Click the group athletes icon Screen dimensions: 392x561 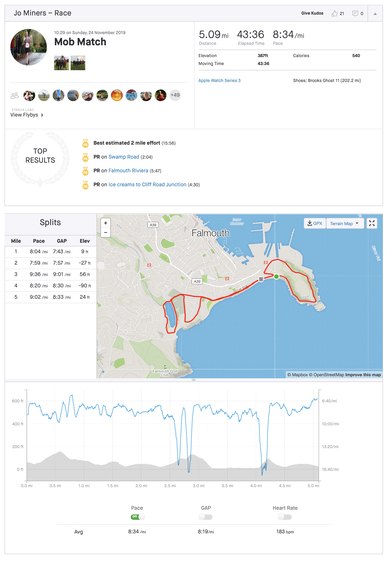[x=15, y=95]
